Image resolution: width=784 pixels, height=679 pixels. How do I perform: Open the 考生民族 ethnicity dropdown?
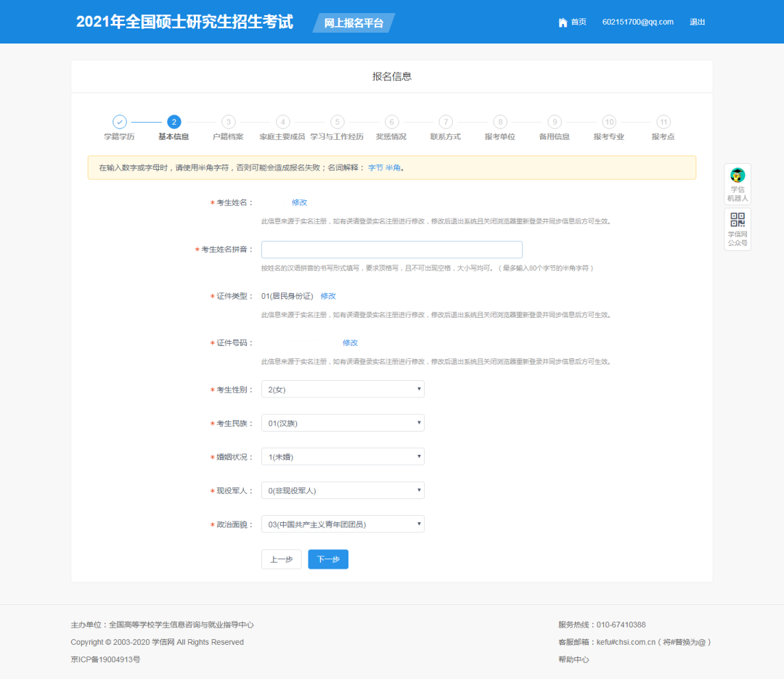[342, 422]
